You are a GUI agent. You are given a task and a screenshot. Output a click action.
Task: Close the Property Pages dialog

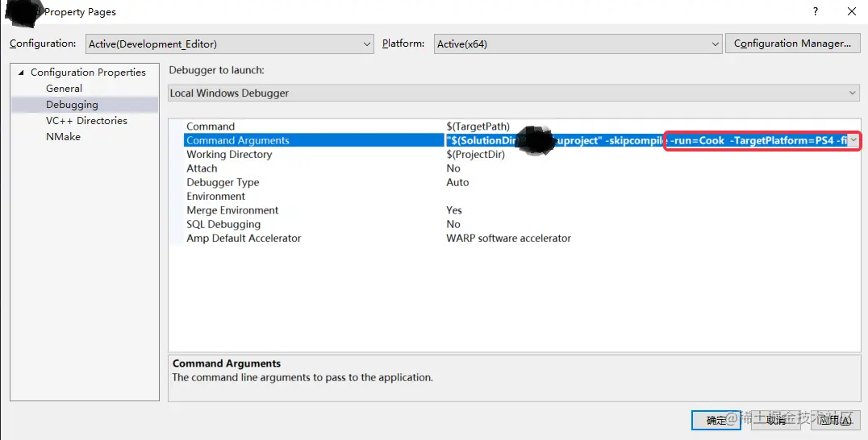tap(852, 11)
